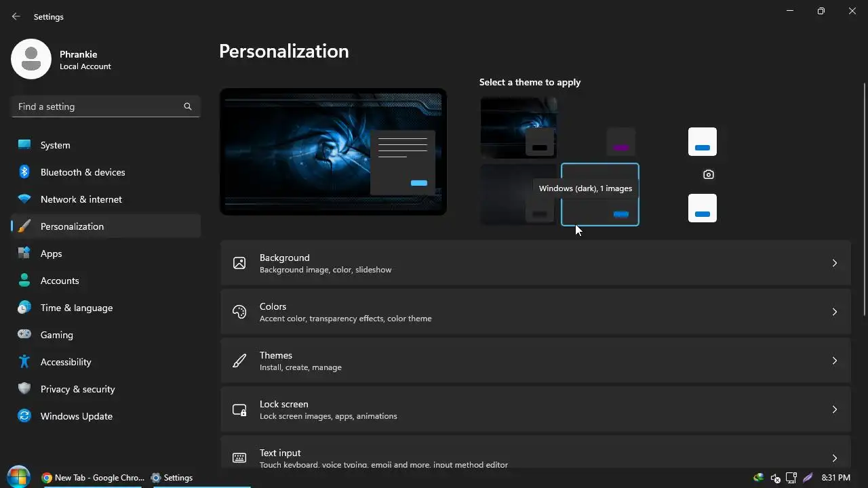Go to Network & internet settings
Viewport: 868px width, 488px height.
(x=106, y=199)
